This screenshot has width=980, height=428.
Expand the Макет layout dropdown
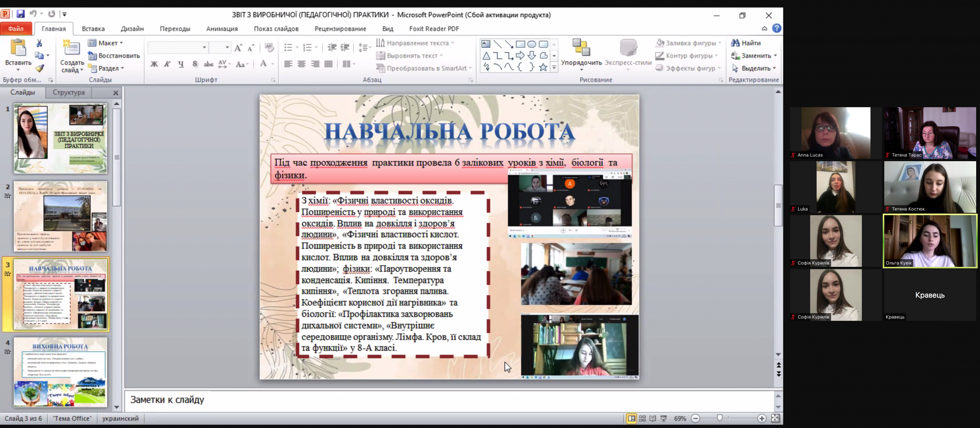click(106, 43)
